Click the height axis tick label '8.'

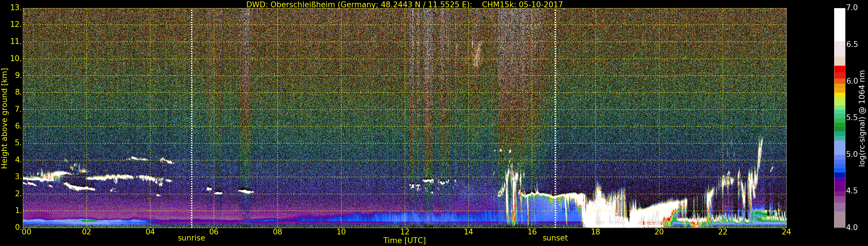pos(18,92)
